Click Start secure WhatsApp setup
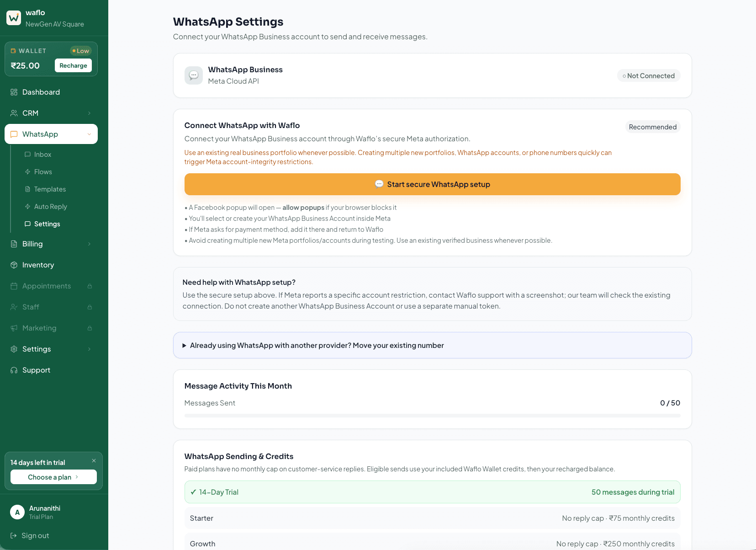756x550 pixels. click(432, 184)
